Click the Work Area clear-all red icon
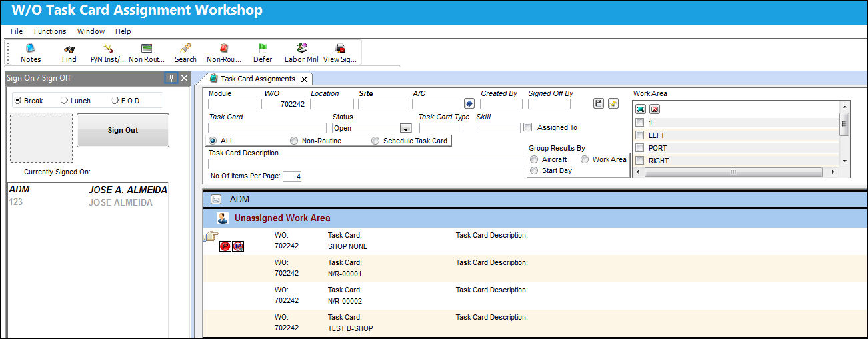Screen dimensions: 868x339 pos(655,109)
